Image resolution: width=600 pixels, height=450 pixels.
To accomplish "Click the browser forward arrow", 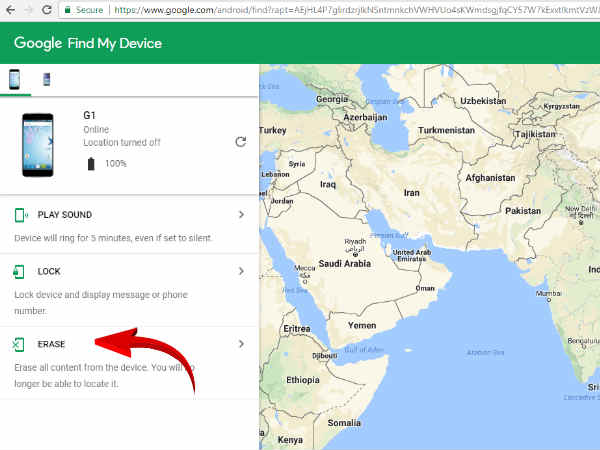I will 29,10.
